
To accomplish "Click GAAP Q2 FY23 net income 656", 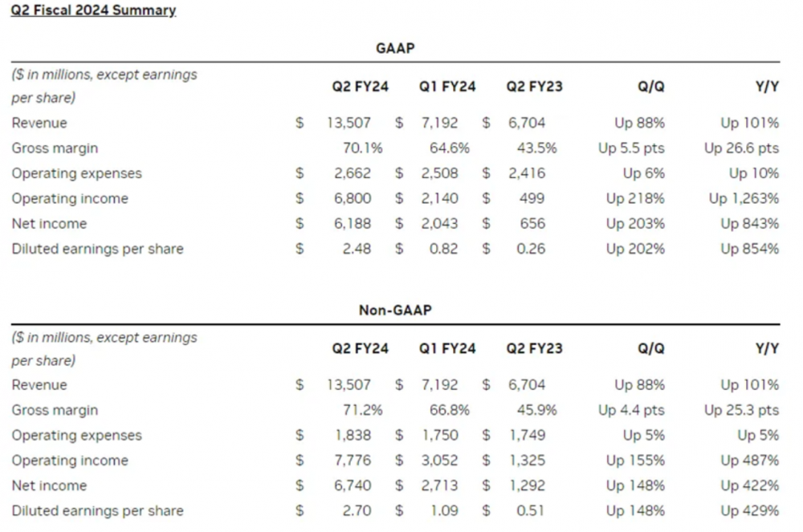I will [532, 224].
